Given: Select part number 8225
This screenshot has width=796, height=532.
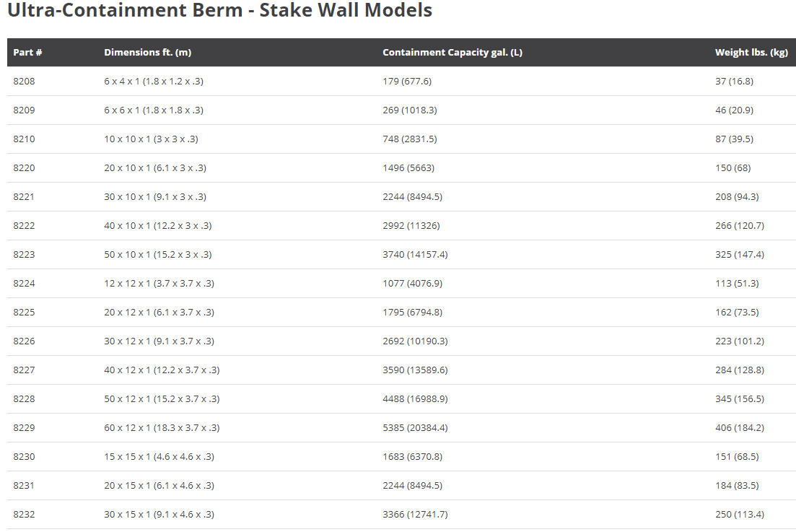Looking at the screenshot, I should (24, 313).
